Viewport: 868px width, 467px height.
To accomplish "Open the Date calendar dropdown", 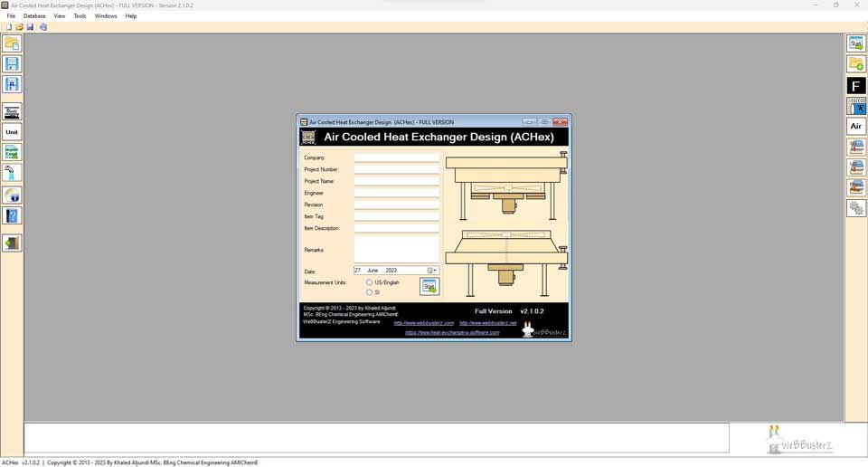I will 432,271.
